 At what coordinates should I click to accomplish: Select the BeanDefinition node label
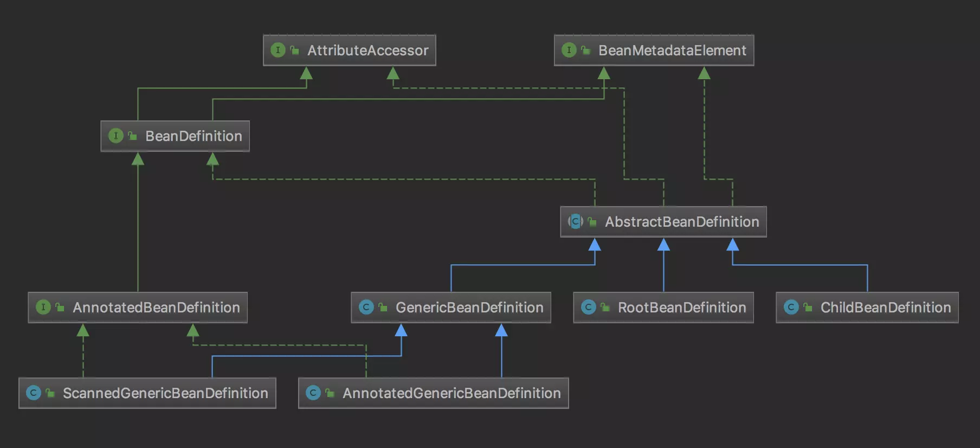coord(194,136)
